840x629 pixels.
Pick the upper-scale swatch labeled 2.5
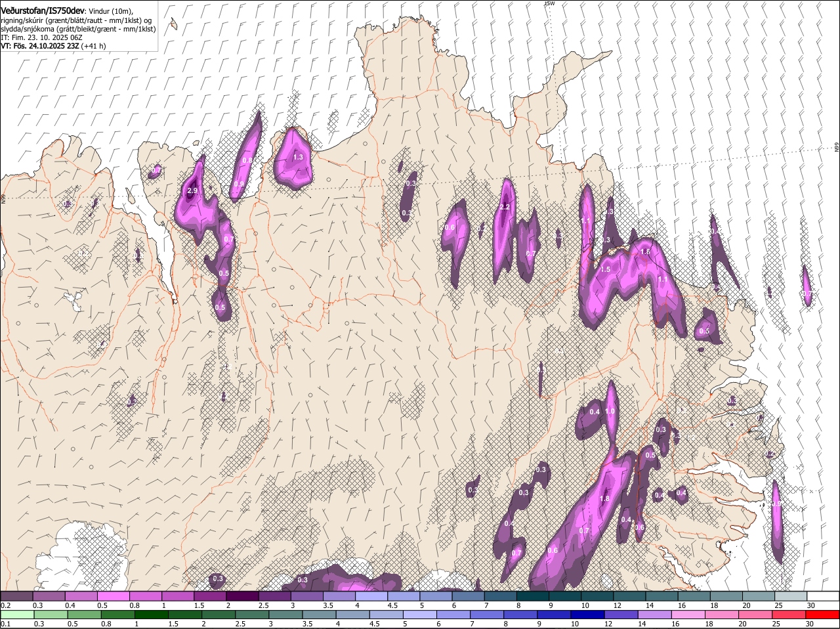[x=274, y=596]
